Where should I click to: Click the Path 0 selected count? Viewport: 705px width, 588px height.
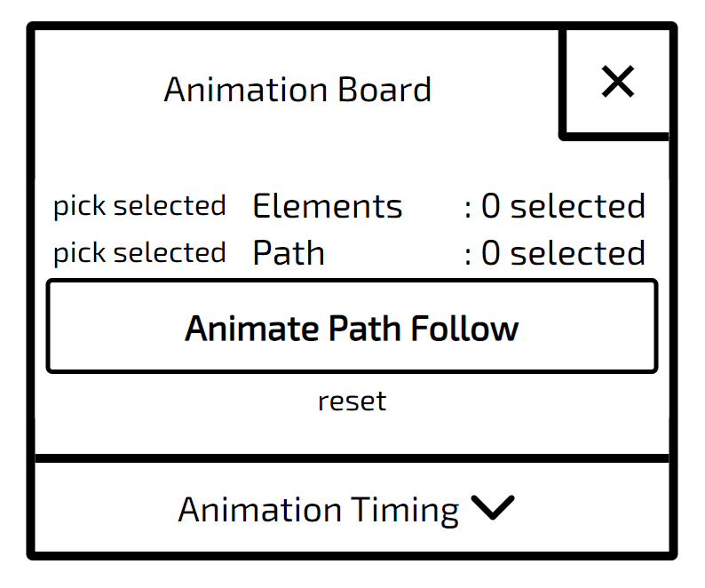(555, 253)
